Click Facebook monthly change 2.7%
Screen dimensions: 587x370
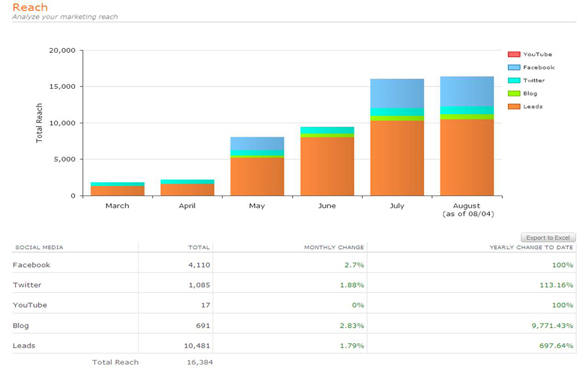[x=354, y=265]
